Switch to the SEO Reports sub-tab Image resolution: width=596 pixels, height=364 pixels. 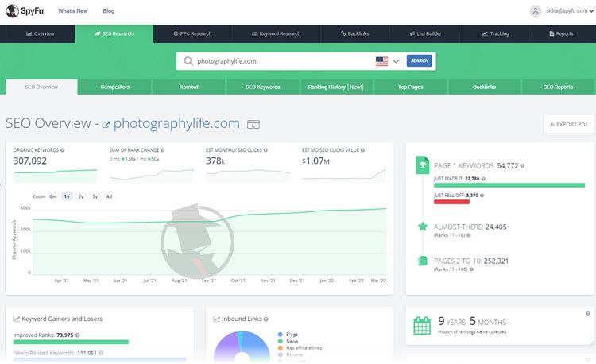[x=558, y=87]
